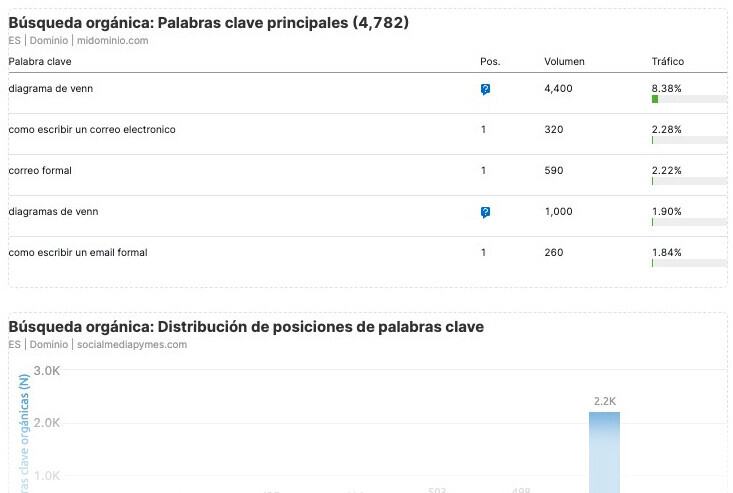Select 'como escribir un email formal' keyword

coord(78,253)
